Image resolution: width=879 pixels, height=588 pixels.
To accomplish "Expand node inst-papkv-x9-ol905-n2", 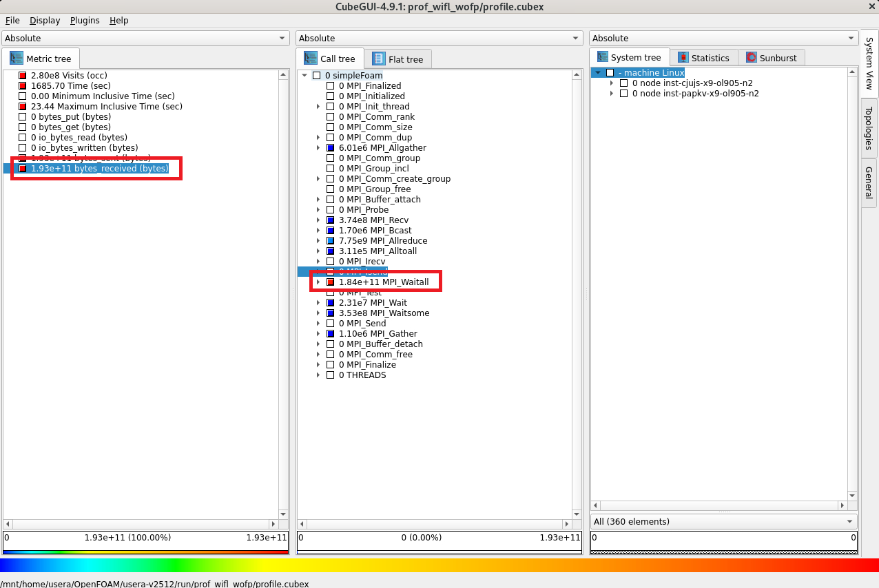I will pos(612,94).
